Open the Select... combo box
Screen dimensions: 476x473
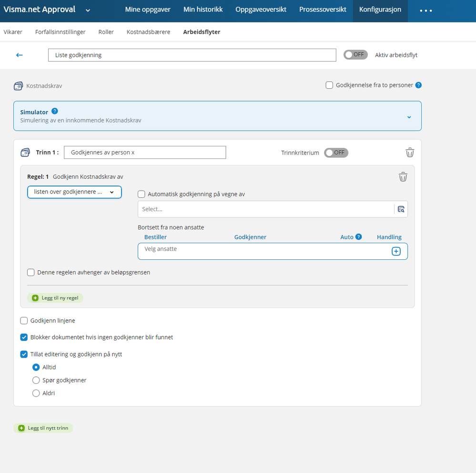coord(266,209)
